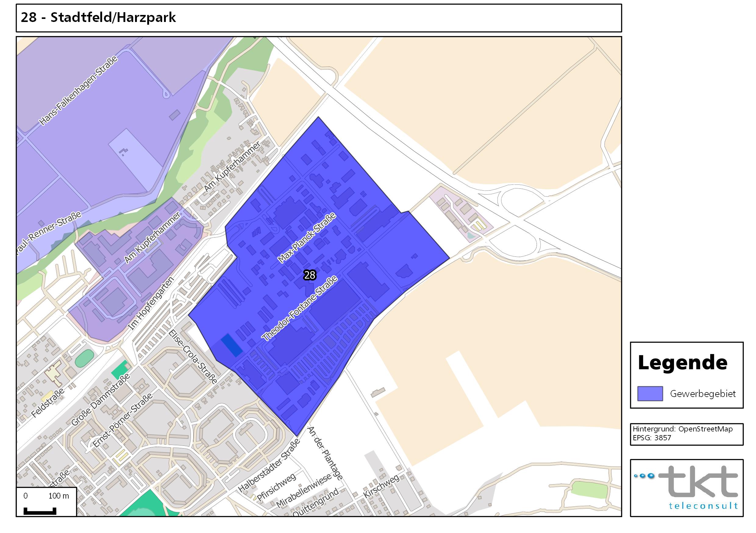Click the upper 'Am Kupferhammer' label
Image resolution: width=756 pixels, height=533 pixels.
232,167
